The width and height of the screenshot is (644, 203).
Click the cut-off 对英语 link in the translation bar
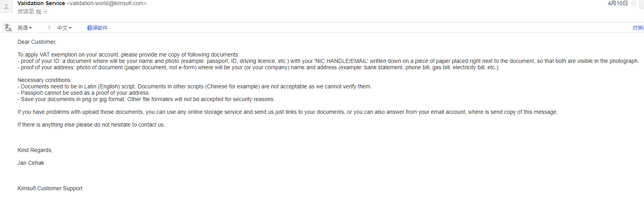click(x=638, y=28)
